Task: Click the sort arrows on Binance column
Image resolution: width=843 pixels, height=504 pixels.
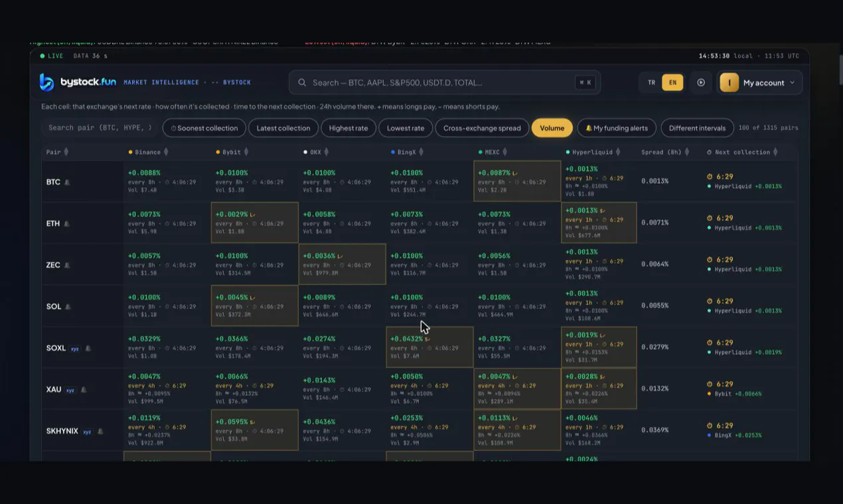Action: [x=166, y=152]
